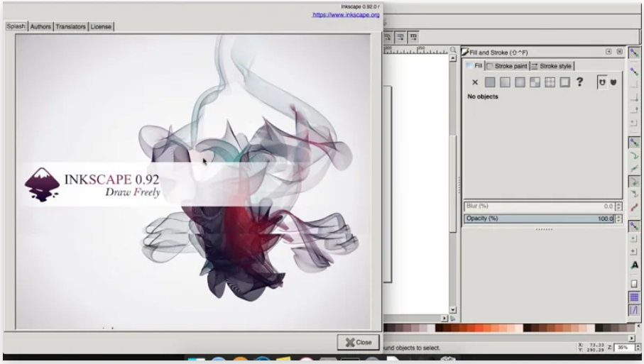Pick the bright orange palette swatch
Viewport: 644px width, 364px height.
click(x=479, y=328)
